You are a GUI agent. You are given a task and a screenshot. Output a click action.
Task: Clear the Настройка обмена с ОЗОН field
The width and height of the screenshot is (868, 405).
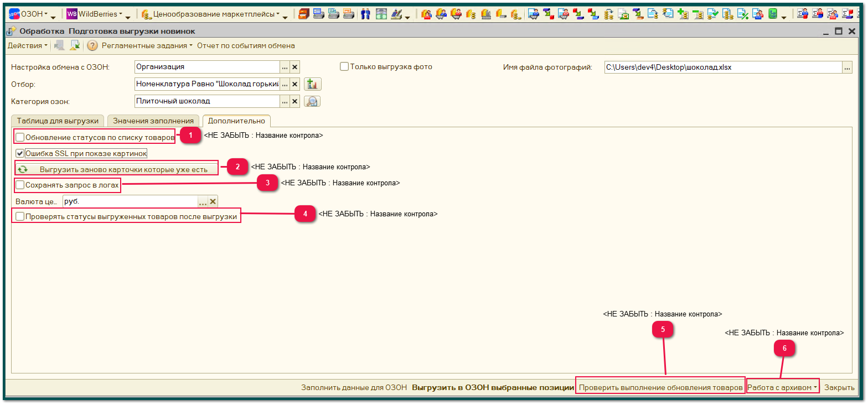[x=295, y=67]
